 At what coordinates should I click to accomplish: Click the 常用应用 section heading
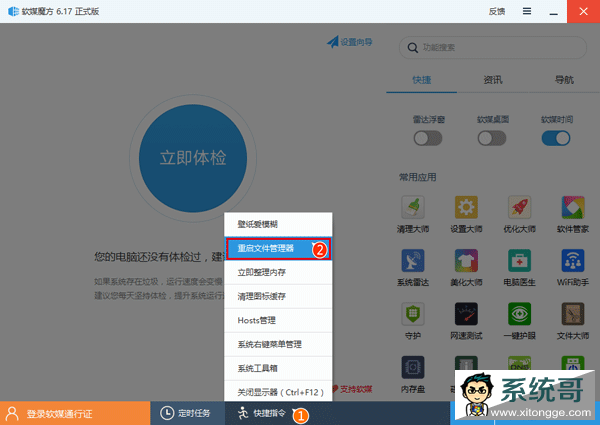(x=417, y=177)
